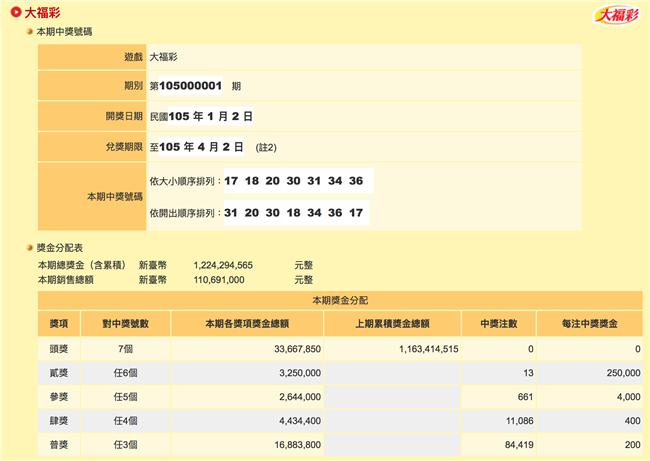Screen dimensions: 650x461
Task: Click the 參獎 row label
Action: (x=59, y=397)
